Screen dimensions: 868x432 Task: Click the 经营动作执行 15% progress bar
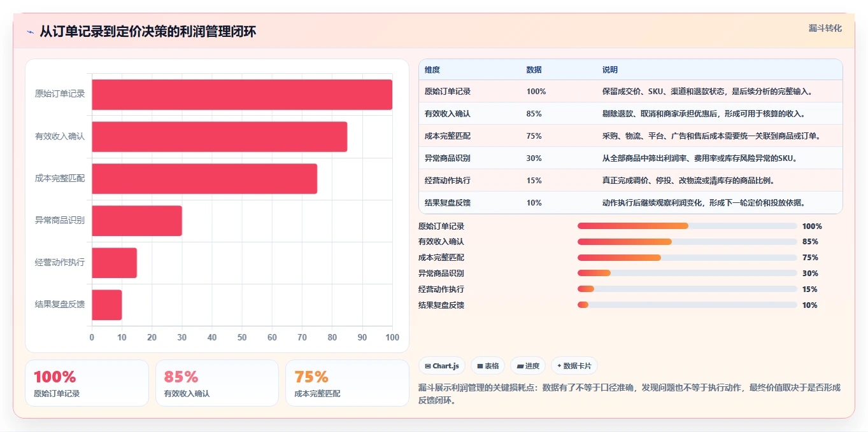[x=687, y=289]
